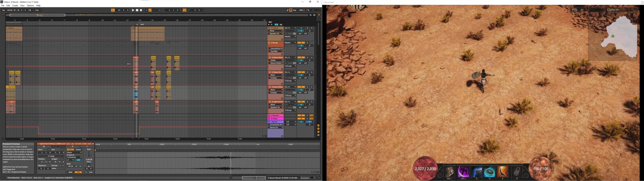Screen dimensions: 644x181
Task: Collapse the 3 Heavy Sword track triangle
Action: coord(270,57)
